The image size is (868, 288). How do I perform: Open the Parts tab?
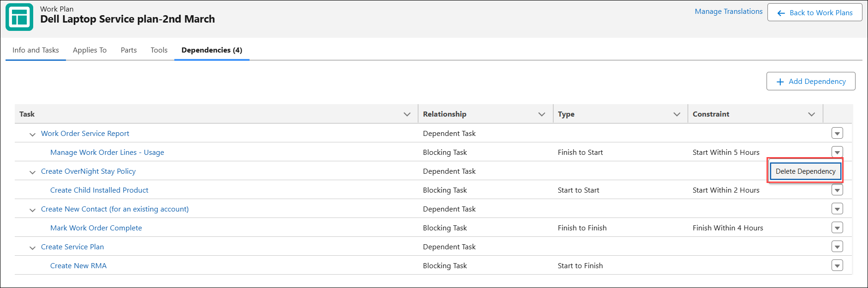[x=129, y=50]
